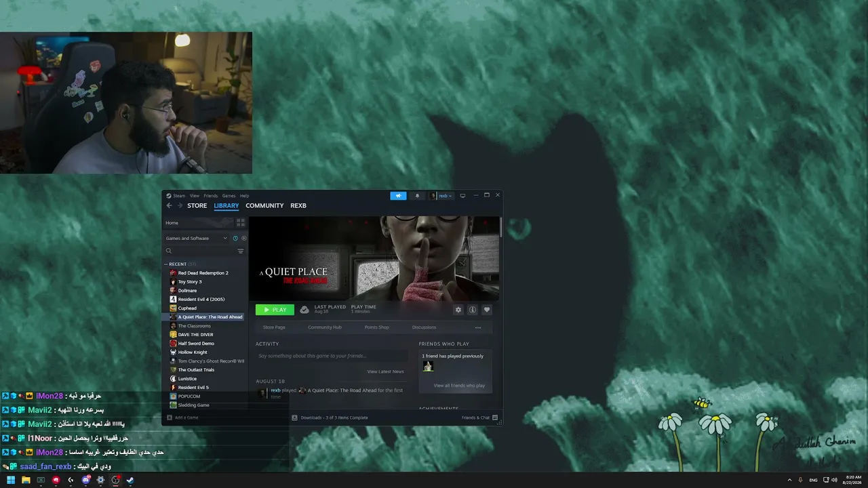Switch library to grid collections view

(x=241, y=222)
